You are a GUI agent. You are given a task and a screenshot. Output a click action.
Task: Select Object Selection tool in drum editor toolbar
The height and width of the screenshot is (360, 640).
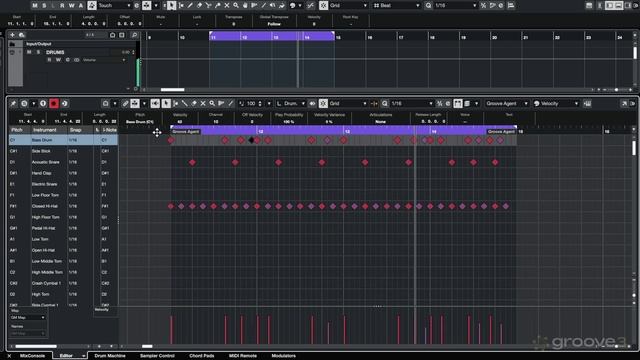[x=166, y=104]
